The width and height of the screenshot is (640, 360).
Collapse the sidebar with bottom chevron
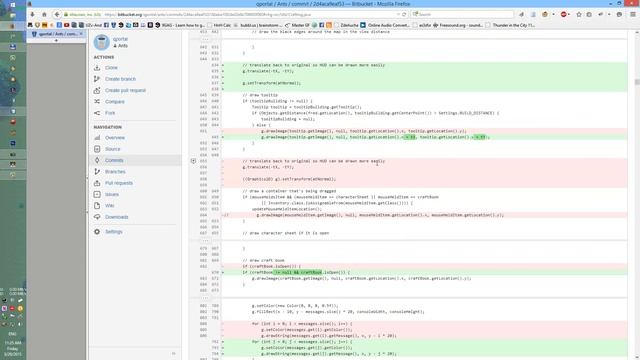pos(173,353)
